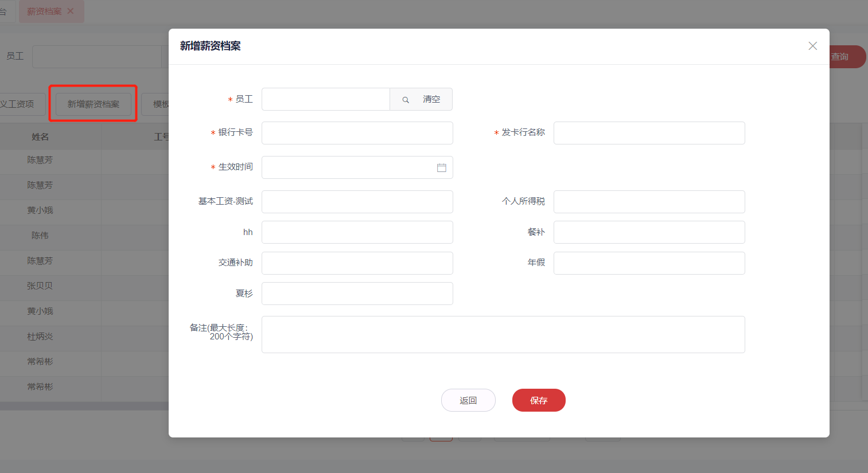Save the new salary record with 保存
Viewport: 868px width, 473px height.
click(x=539, y=400)
